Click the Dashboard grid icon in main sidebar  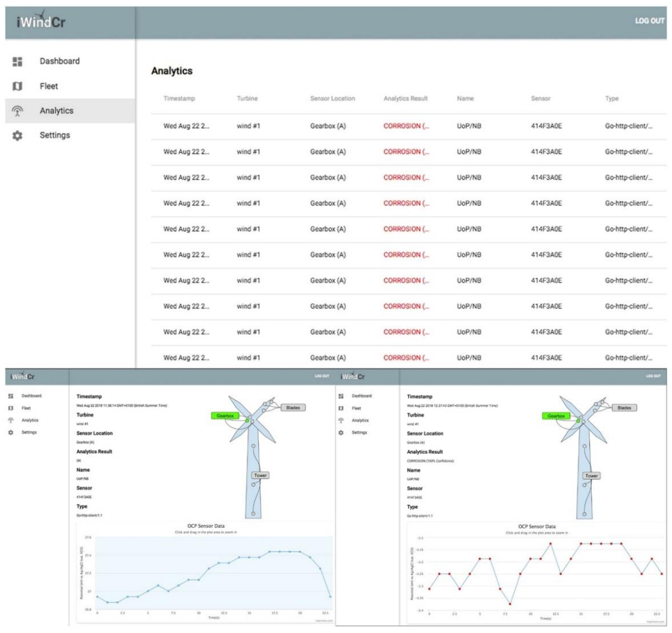point(17,62)
